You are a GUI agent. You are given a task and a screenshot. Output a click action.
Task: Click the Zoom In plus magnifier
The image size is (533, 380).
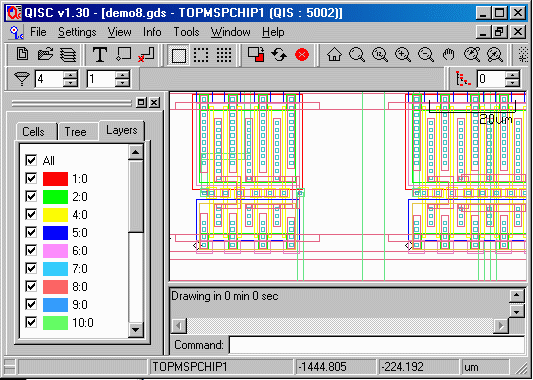[x=403, y=55]
